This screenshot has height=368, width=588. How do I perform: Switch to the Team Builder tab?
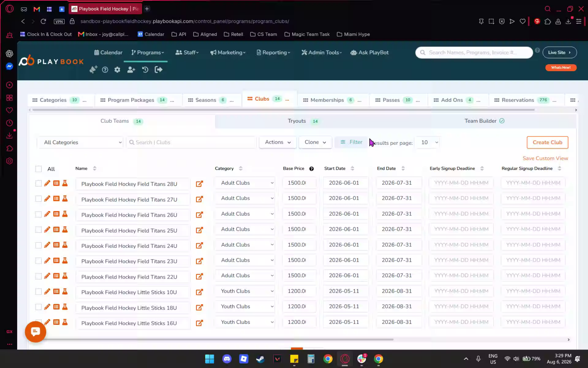(484, 121)
